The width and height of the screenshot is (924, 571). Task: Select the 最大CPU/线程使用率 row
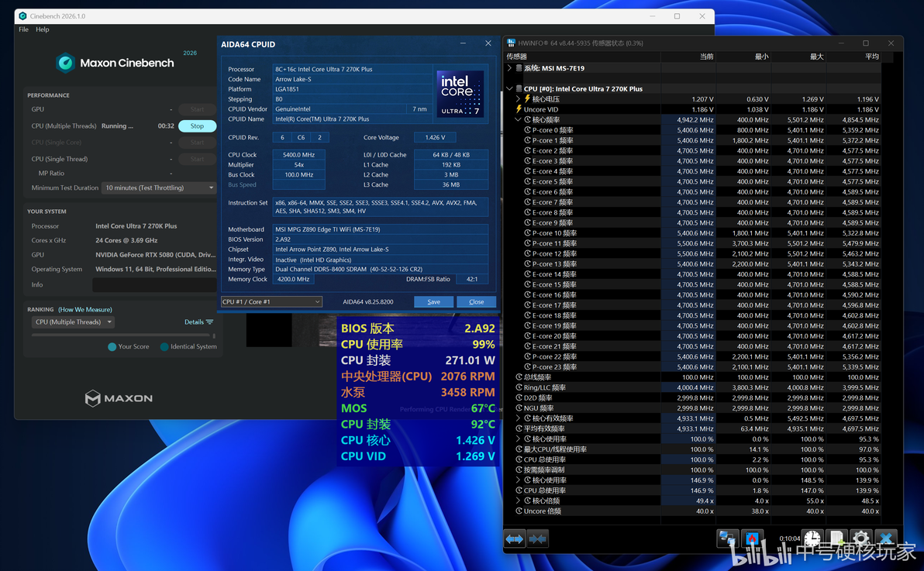pyautogui.click(x=692, y=449)
